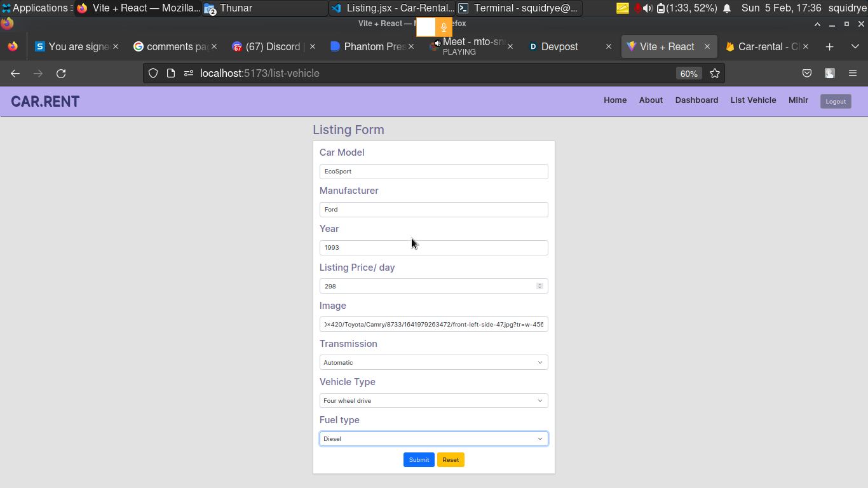Click the Year input field

[433, 248]
